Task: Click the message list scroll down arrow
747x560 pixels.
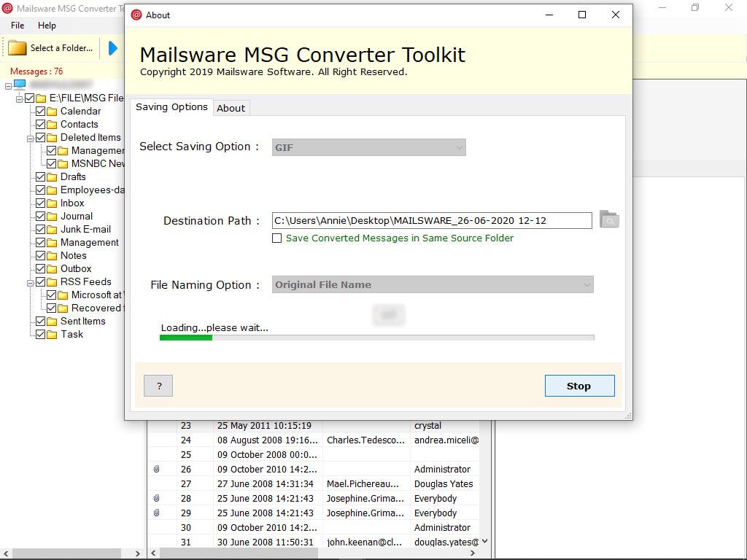Action: [x=485, y=542]
